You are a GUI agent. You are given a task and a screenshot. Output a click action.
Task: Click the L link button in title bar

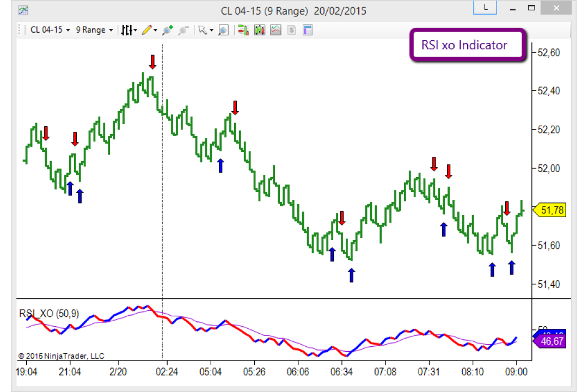click(x=485, y=8)
